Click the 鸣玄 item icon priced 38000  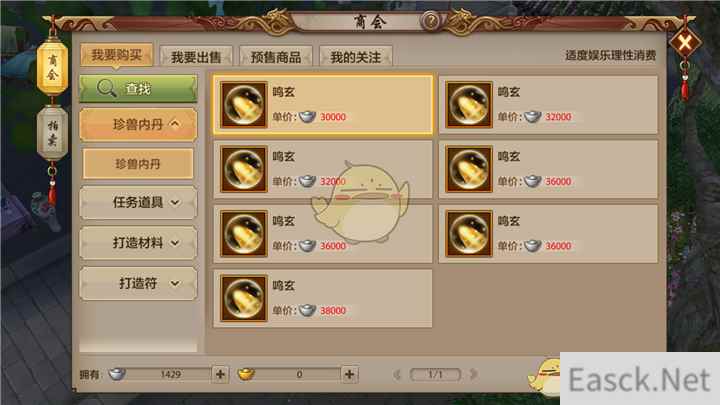[243, 298]
